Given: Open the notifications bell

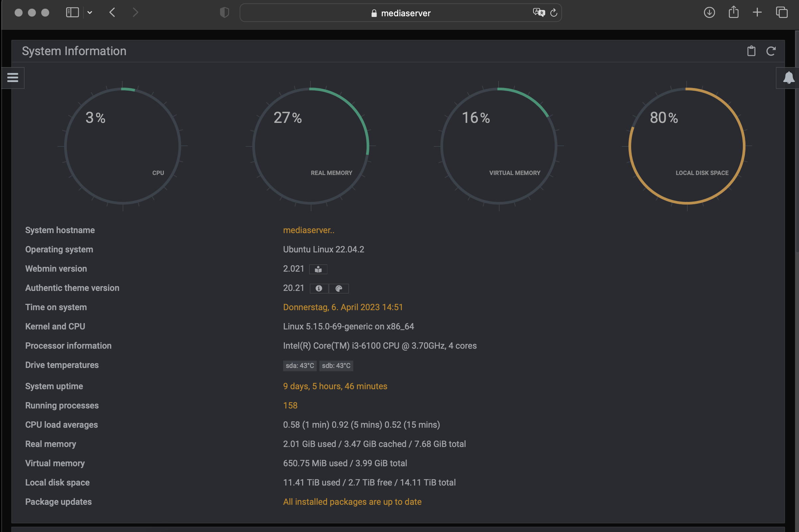Looking at the screenshot, I should tap(788, 78).
